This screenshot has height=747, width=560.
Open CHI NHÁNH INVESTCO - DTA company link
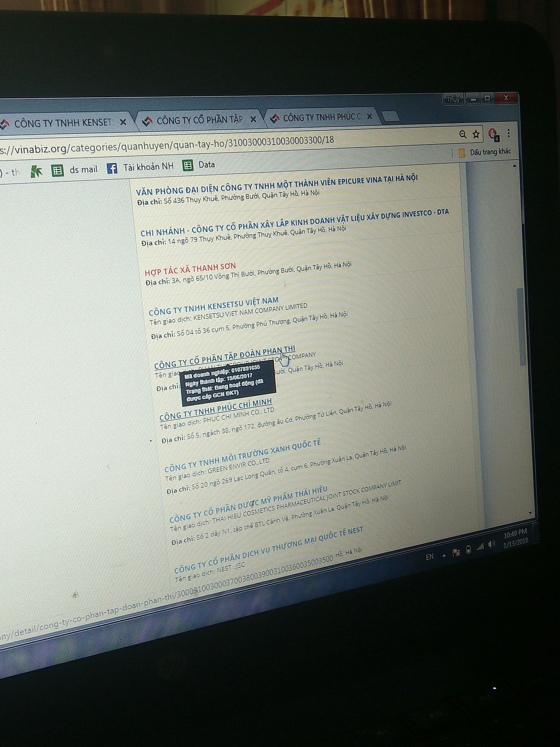point(295,222)
